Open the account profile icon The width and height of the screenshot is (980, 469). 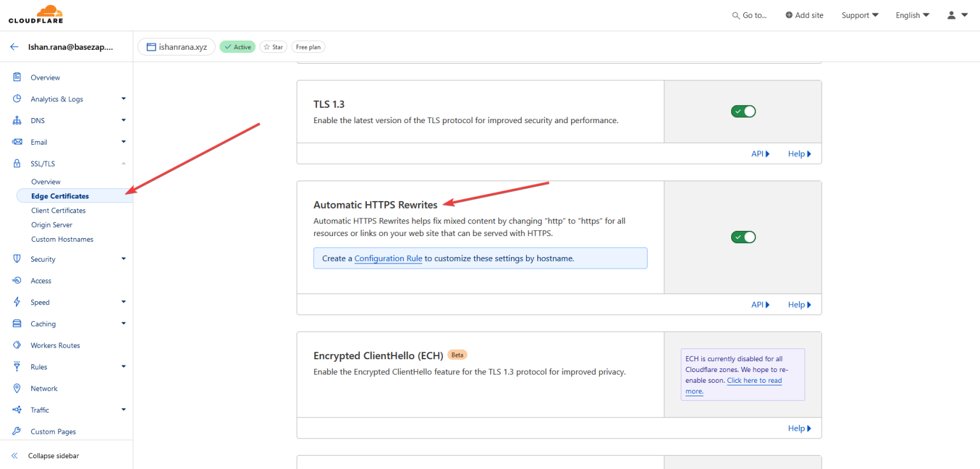pos(950,15)
